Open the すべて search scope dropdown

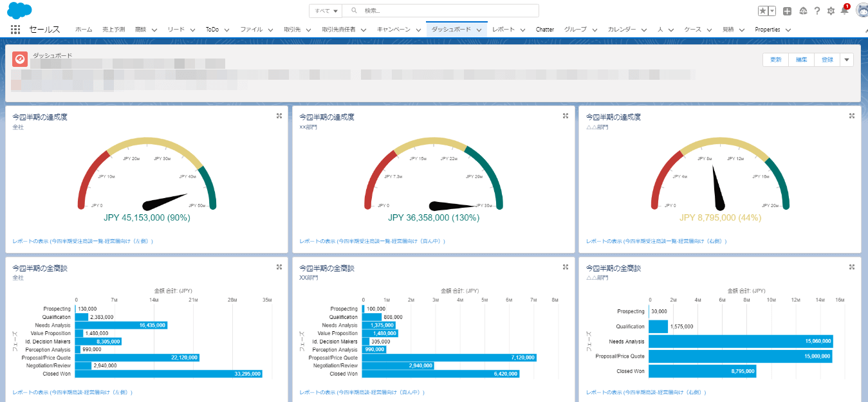click(325, 10)
